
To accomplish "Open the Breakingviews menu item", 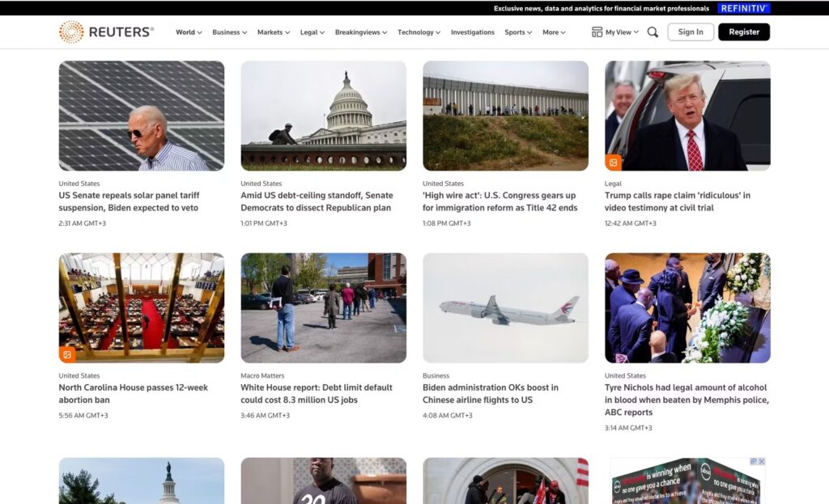I will (361, 32).
